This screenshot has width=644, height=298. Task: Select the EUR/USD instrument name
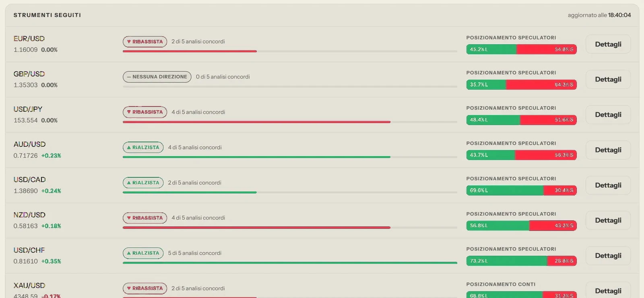(x=29, y=39)
